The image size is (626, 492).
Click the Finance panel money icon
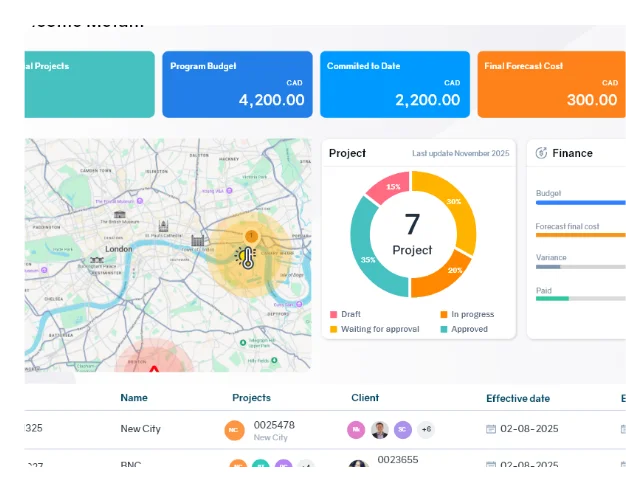click(x=541, y=153)
